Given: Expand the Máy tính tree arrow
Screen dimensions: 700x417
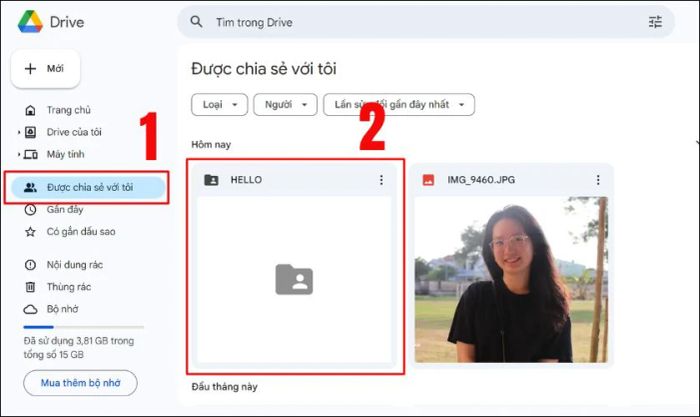Looking at the screenshot, I should click(19, 154).
